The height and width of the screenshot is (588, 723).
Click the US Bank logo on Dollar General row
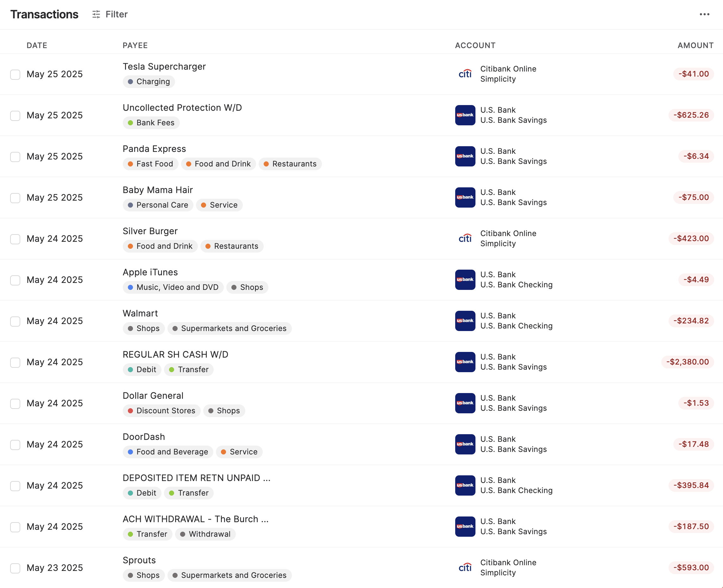tap(465, 403)
